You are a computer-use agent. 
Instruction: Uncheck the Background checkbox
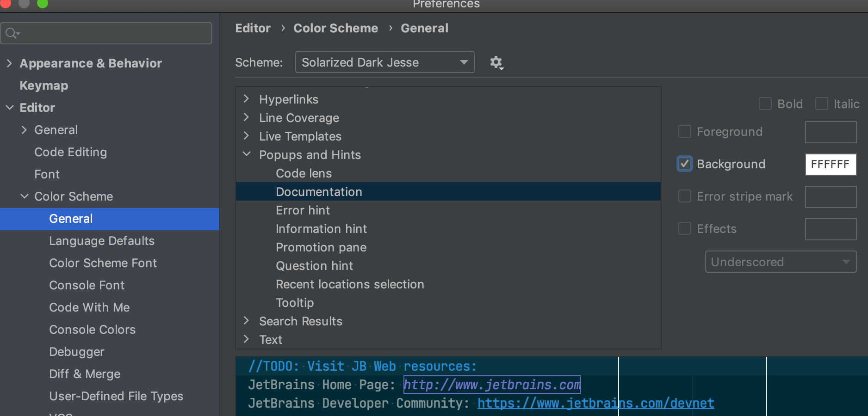pos(685,164)
